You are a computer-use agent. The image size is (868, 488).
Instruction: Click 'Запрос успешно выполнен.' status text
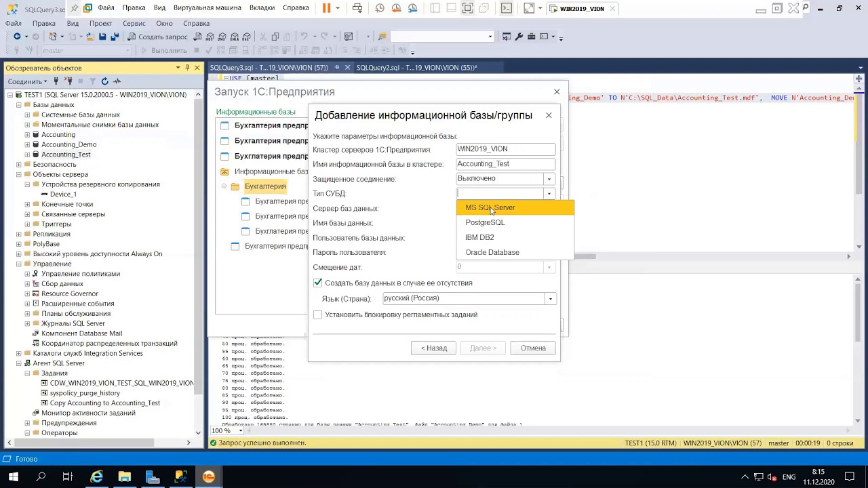(262, 443)
